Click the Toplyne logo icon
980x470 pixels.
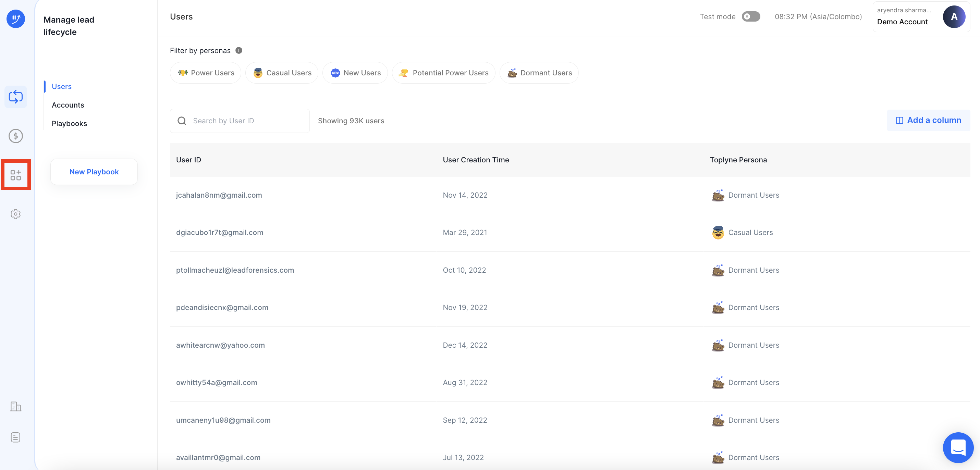(x=16, y=18)
